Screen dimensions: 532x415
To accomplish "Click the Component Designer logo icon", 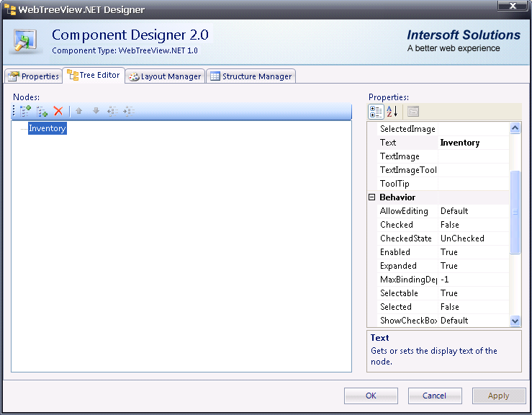I will click(x=25, y=42).
